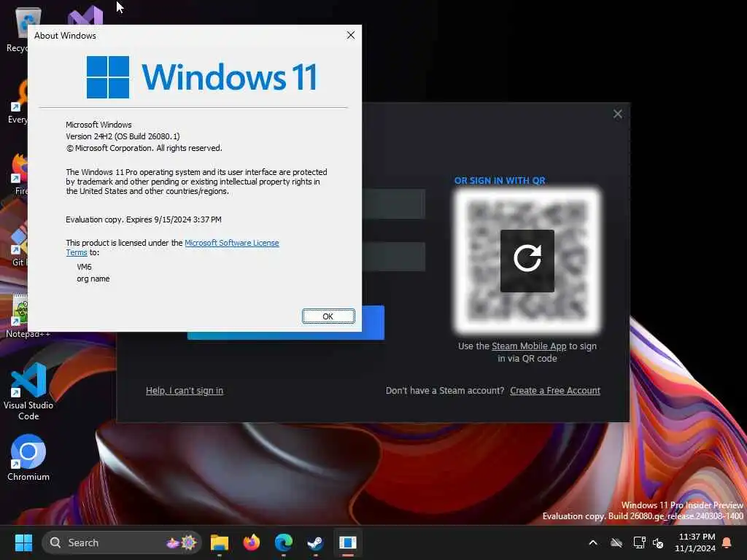Open network display tray icon
The image size is (747, 560).
pyautogui.click(x=639, y=542)
